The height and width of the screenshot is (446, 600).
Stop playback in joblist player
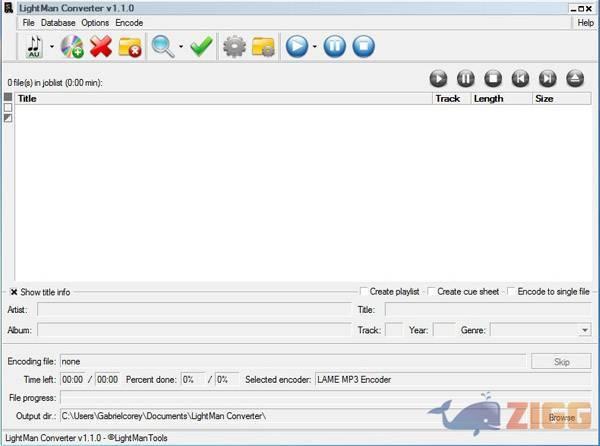[x=493, y=79]
